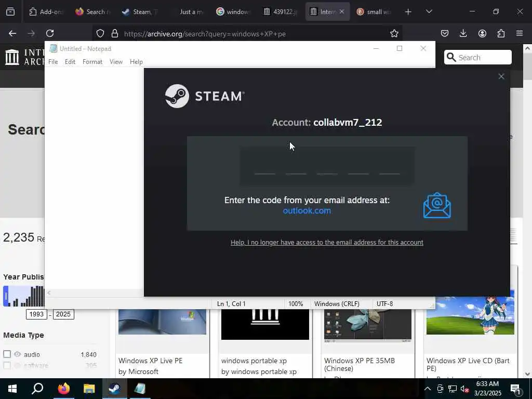Image resolution: width=532 pixels, height=399 pixels.
Task: Click the Internet Archive search magnifier icon
Action: click(x=451, y=57)
